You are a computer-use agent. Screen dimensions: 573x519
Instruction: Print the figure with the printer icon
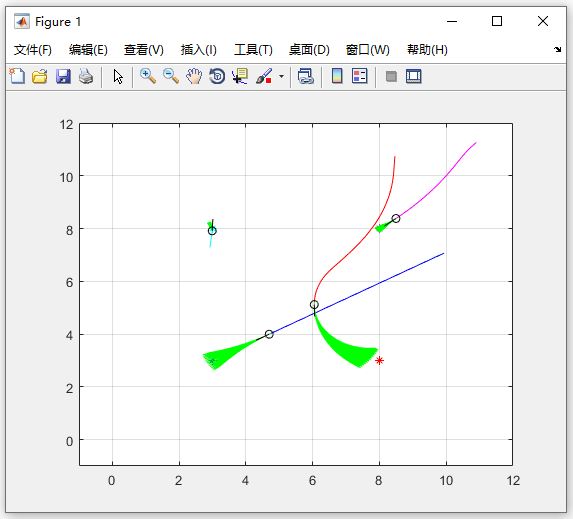point(86,76)
